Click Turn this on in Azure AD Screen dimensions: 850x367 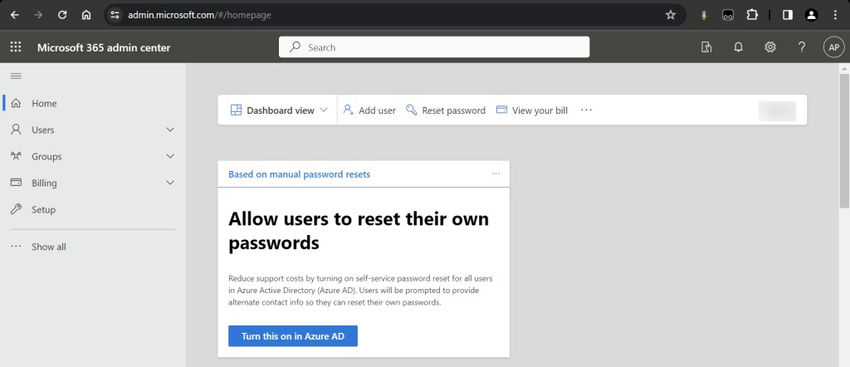coord(293,336)
